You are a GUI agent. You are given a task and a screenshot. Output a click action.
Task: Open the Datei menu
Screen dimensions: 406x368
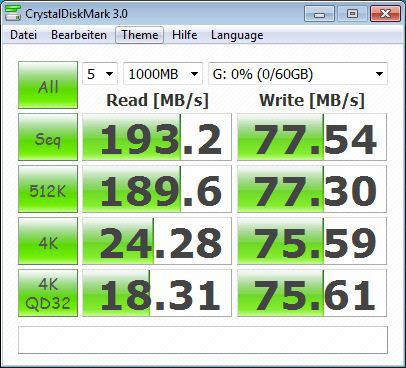click(23, 35)
